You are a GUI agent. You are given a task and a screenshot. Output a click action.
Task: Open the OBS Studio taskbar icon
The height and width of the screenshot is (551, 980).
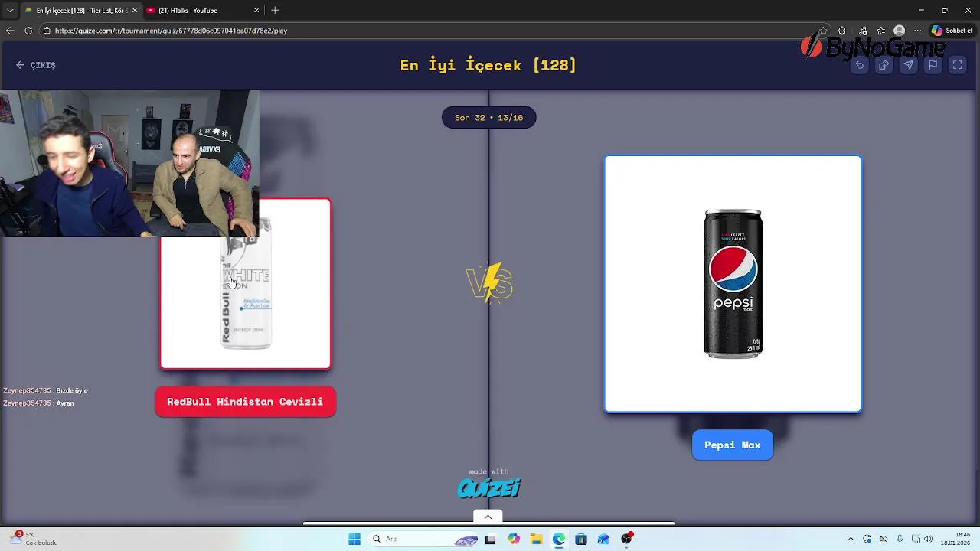[x=627, y=539]
